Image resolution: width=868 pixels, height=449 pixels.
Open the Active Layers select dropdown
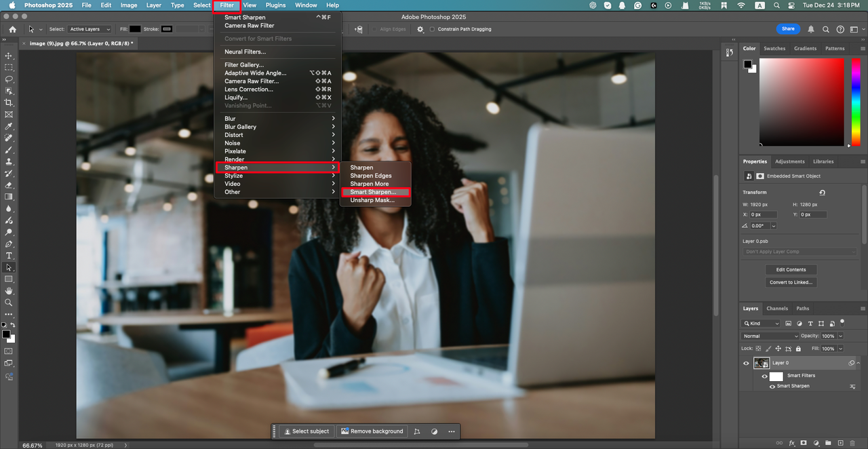click(x=90, y=29)
